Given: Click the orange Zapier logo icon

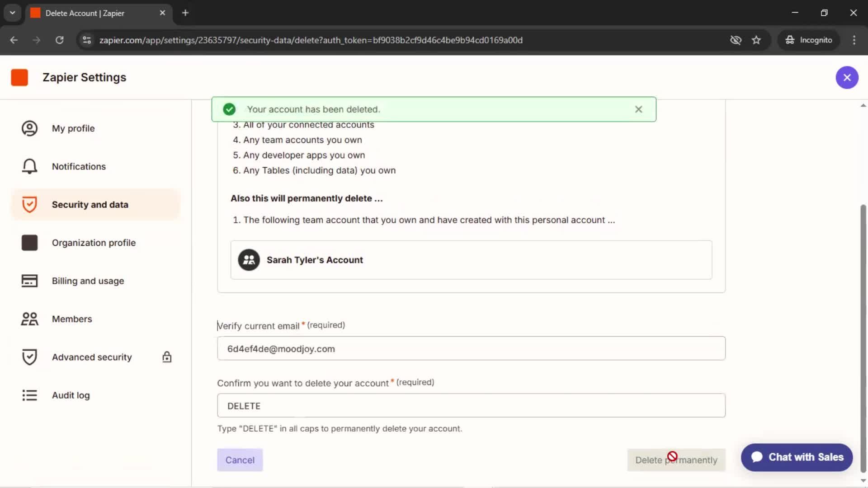Looking at the screenshot, I should (x=19, y=77).
